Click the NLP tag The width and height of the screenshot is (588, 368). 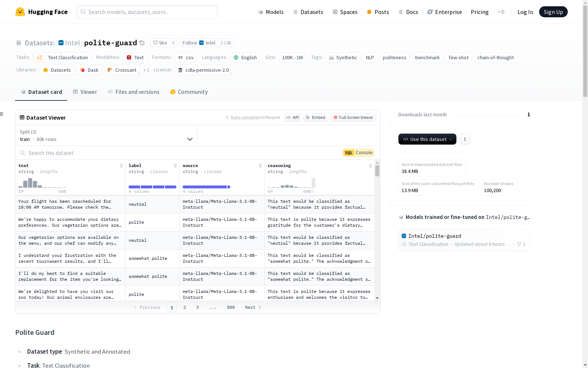tap(370, 57)
